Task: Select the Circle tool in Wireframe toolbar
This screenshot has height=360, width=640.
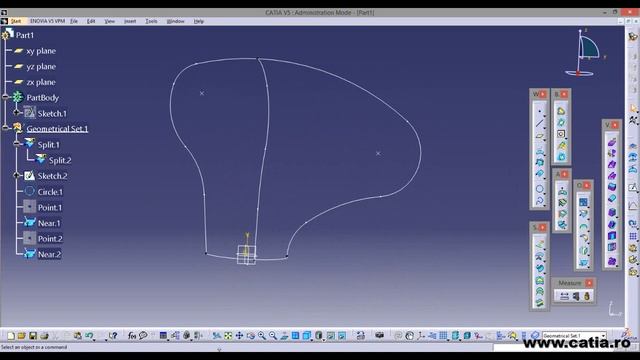Action: pos(540,189)
